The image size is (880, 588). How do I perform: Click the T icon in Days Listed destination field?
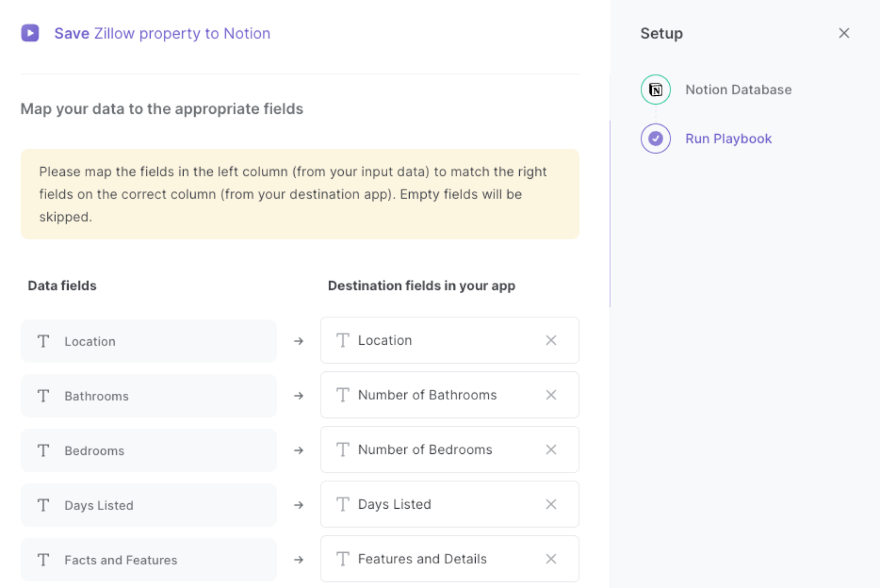(342, 504)
